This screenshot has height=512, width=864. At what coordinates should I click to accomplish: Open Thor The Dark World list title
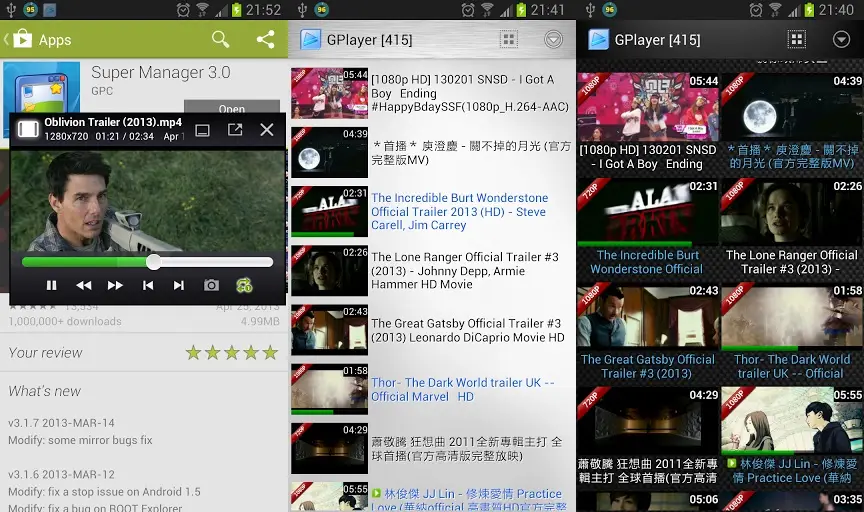click(463, 390)
